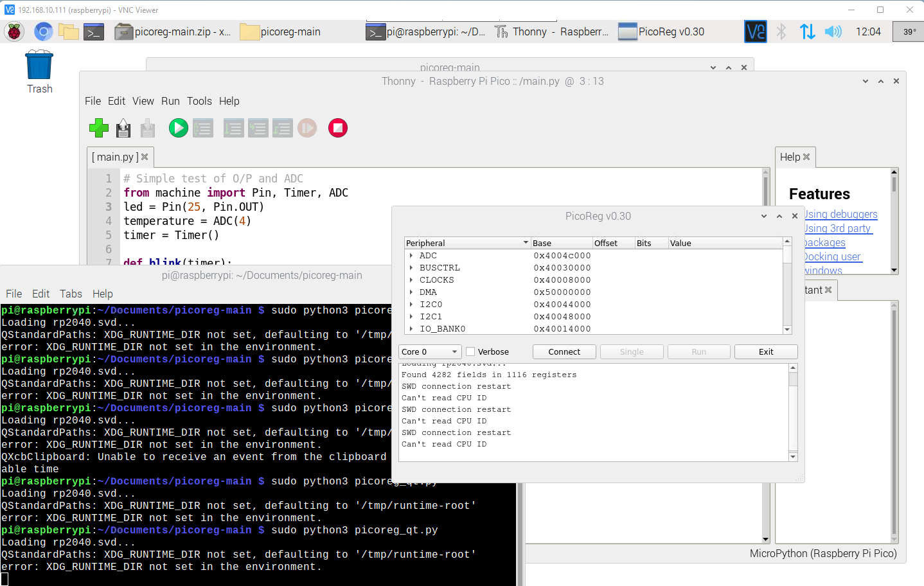Open Chromium from the taskbar
Viewport: 924px width, 586px height.
pos(43,31)
